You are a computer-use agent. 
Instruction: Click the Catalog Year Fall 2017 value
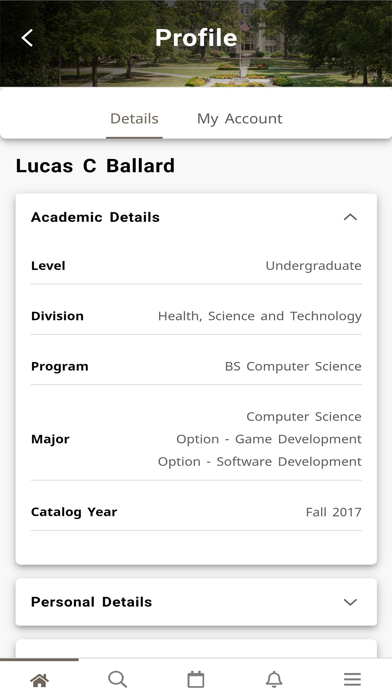click(x=334, y=512)
